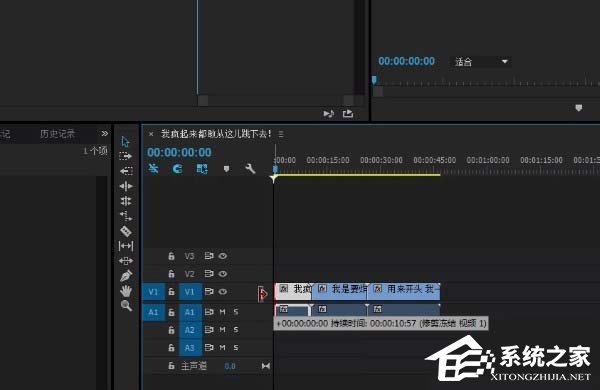Toggle lock on track A1
600x390 pixels.
click(x=171, y=312)
